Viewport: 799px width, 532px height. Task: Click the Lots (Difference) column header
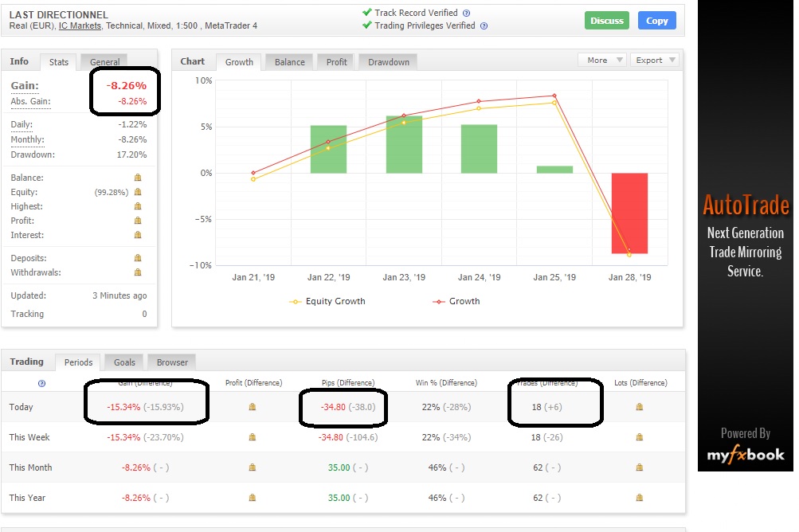640,383
